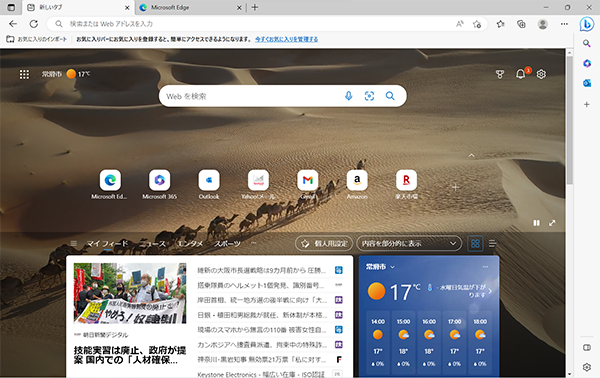Submit search with the magnifier icon

point(390,96)
